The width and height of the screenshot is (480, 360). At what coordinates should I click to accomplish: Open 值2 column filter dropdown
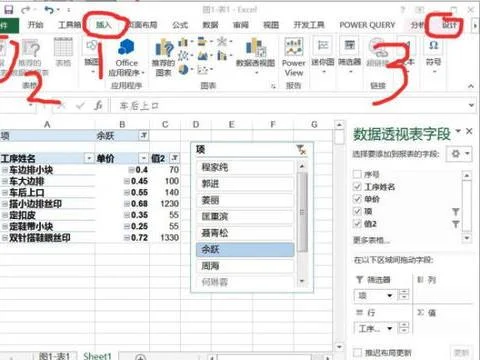[175, 158]
